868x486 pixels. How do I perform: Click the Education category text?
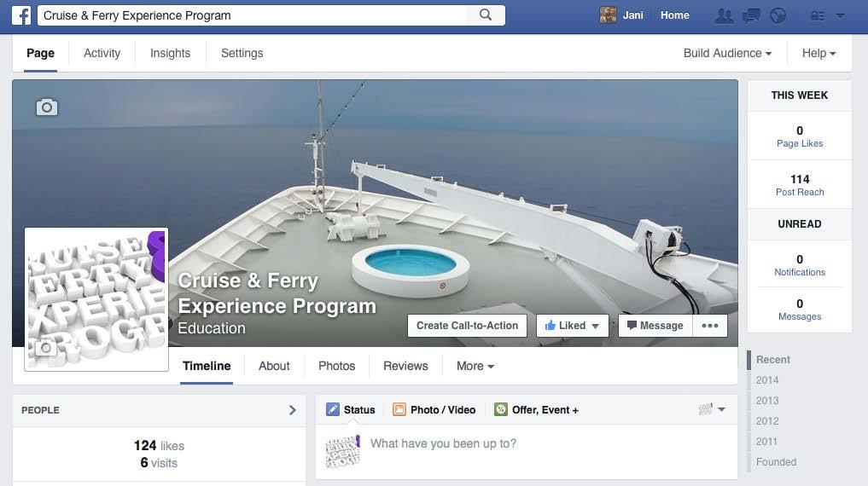tap(212, 328)
